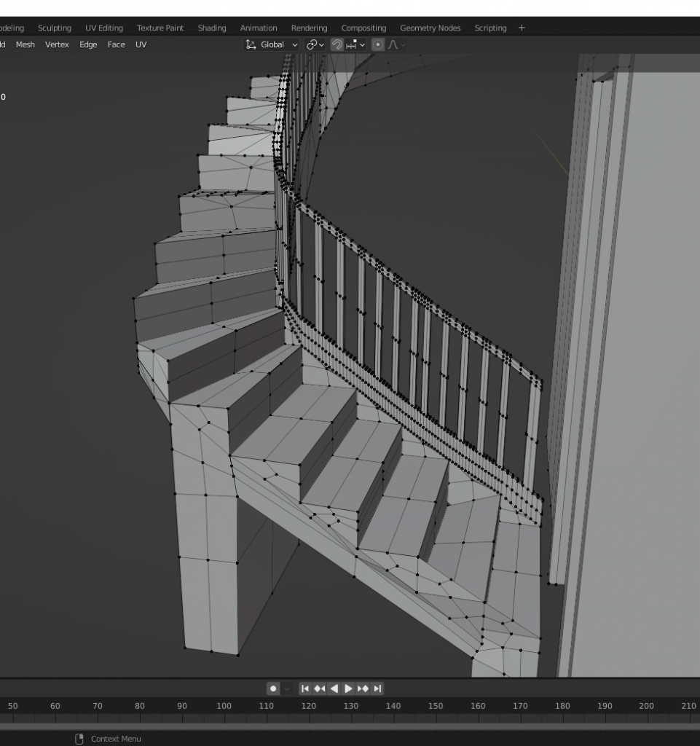
Task: Open the Geometry Nodes workspace tab
Action: tap(430, 28)
